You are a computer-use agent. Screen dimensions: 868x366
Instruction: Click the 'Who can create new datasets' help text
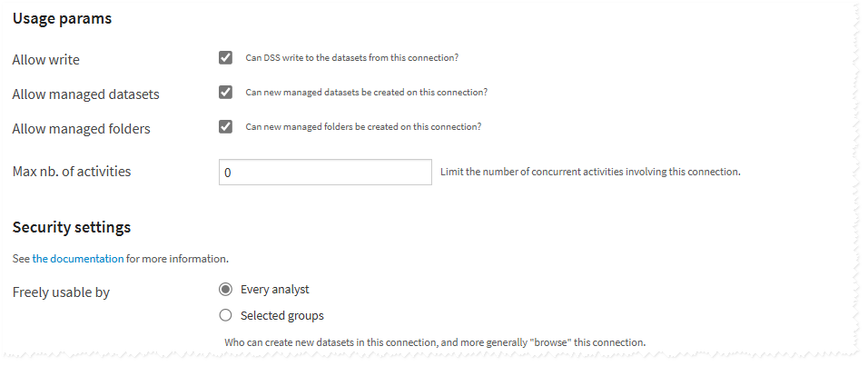pyautogui.click(x=434, y=343)
